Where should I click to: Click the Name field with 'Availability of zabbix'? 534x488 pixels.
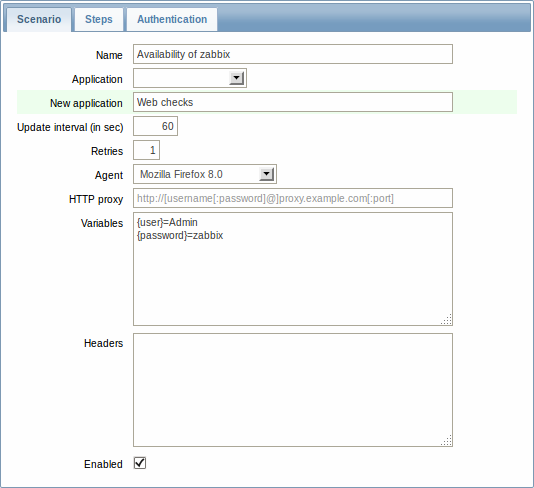point(293,54)
